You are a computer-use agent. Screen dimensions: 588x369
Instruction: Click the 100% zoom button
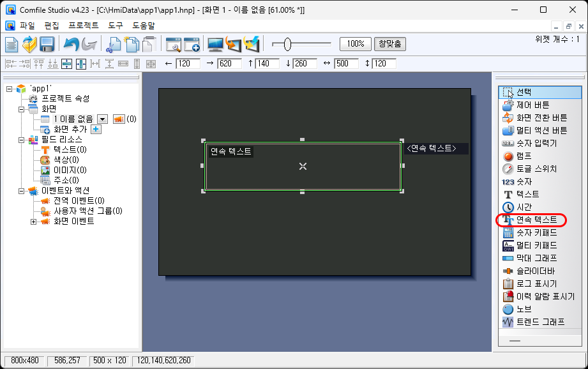(x=356, y=44)
